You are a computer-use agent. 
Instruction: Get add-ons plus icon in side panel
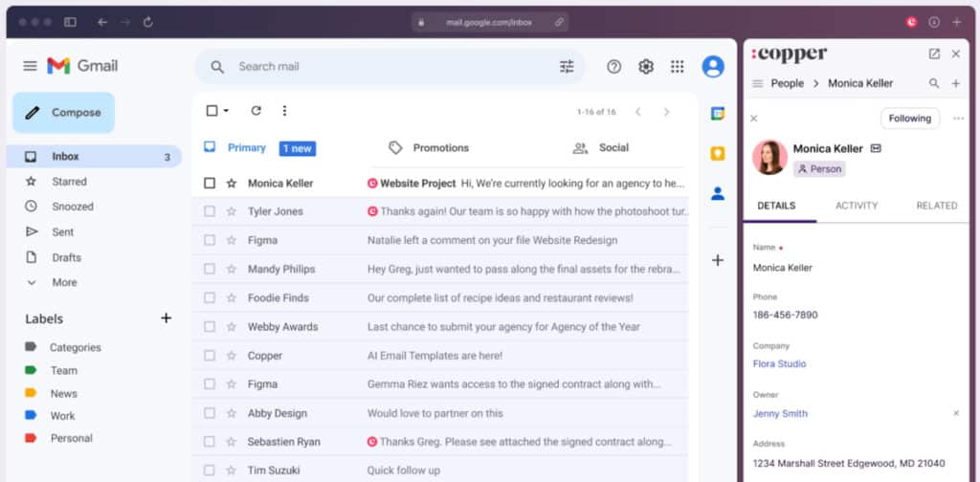pyautogui.click(x=718, y=260)
